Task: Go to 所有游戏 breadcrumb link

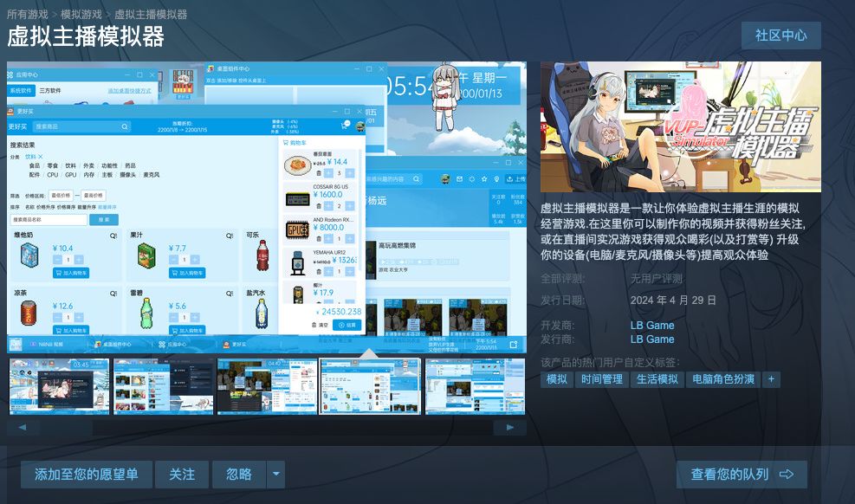Action: point(27,14)
